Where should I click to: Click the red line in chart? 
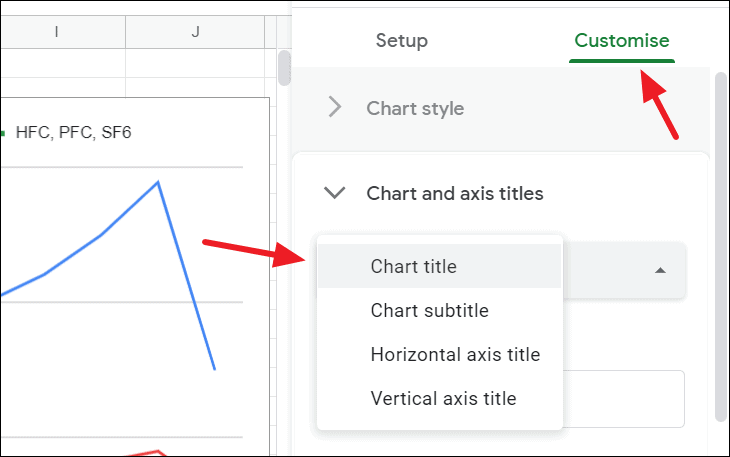click(x=150, y=453)
